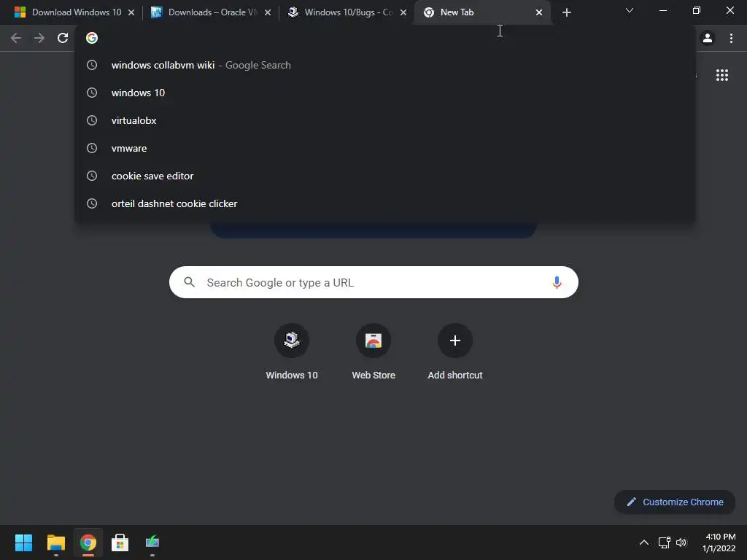Click the forward navigation arrow
Viewport: 747px width, 560px height.
(x=39, y=38)
